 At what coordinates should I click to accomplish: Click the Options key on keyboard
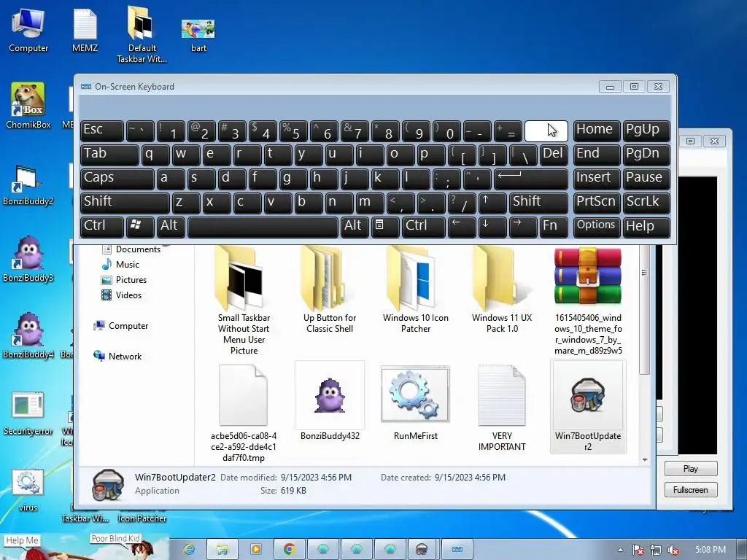pos(597,226)
